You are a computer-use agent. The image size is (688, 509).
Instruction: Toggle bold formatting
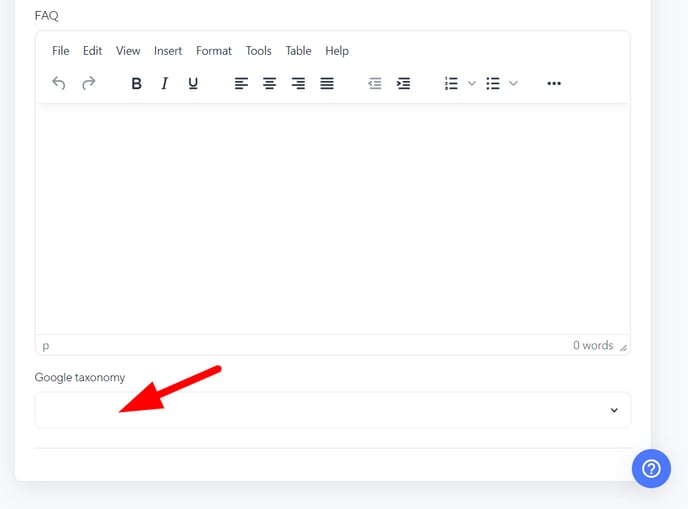137,84
